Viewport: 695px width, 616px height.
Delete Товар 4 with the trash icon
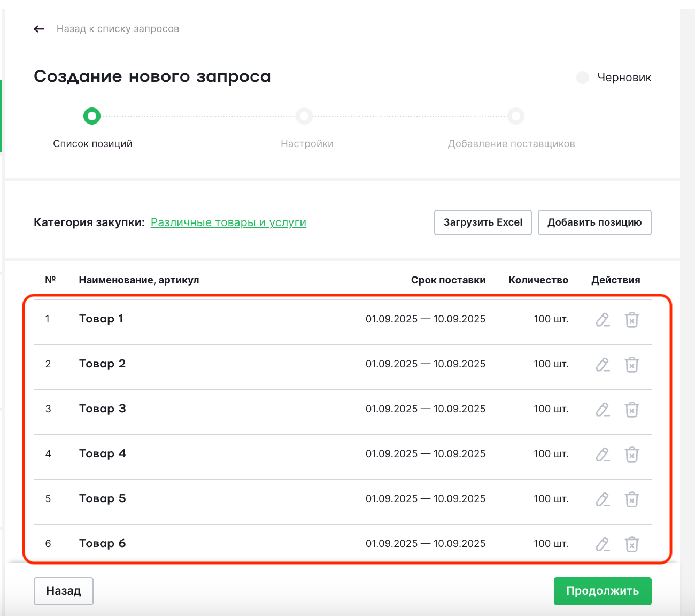pyautogui.click(x=632, y=455)
